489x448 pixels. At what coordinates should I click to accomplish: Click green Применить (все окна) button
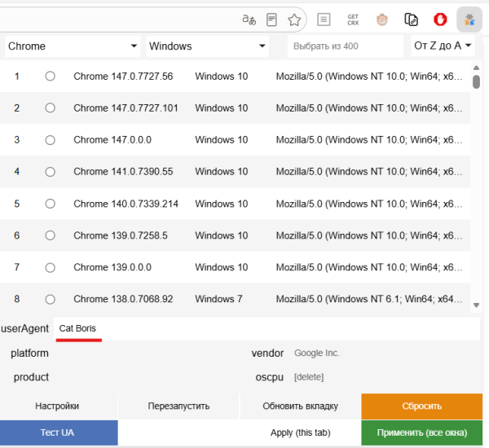click(421, 433)
